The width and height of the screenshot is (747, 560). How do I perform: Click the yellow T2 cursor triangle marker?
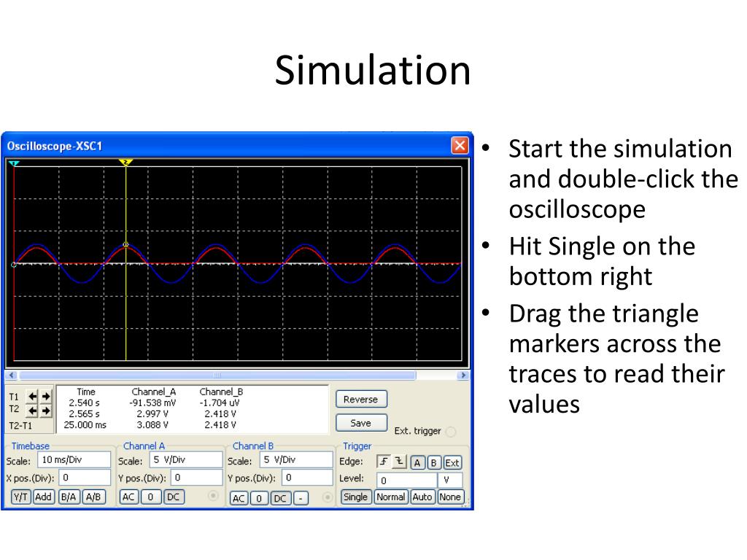125,163
